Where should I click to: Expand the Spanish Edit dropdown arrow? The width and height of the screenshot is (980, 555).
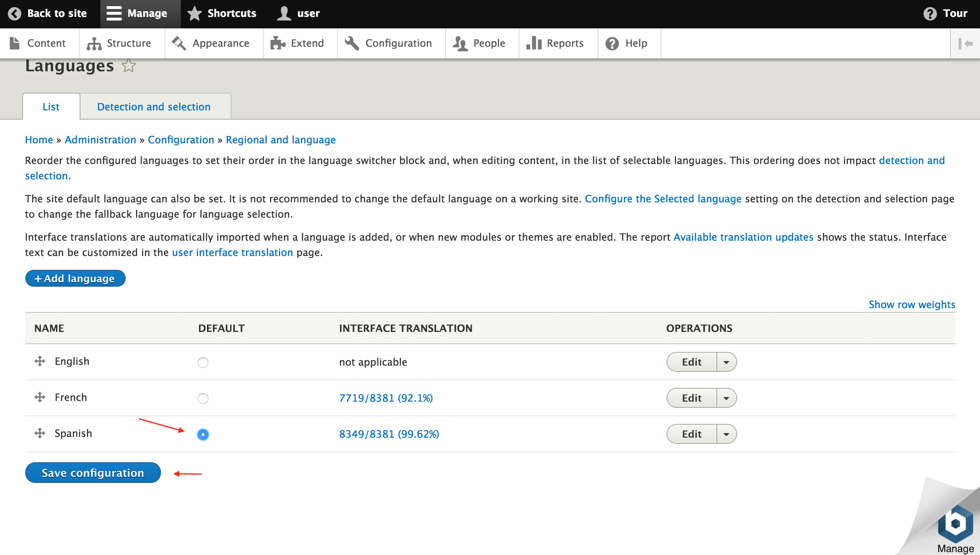tap(726, 434)
